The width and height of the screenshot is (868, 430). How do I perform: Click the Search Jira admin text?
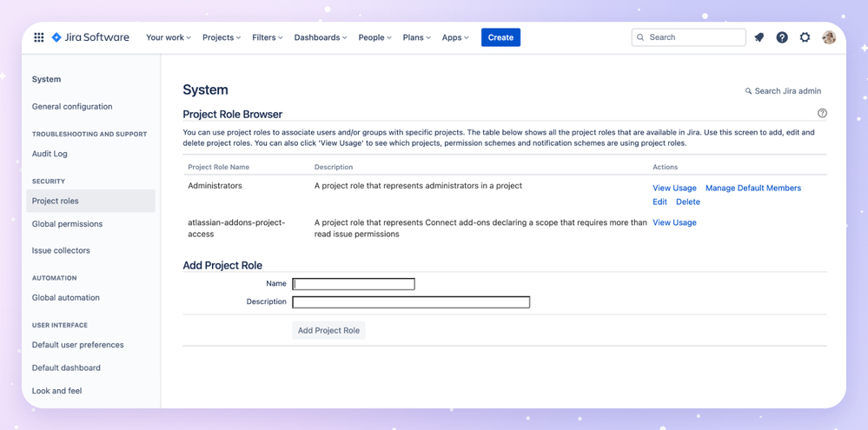click(788, 90)
